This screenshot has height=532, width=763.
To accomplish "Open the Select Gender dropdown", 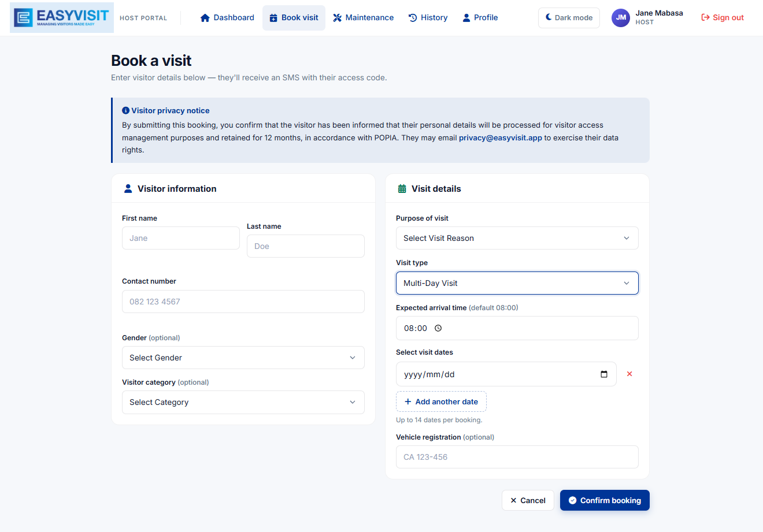I will pyautogui.click(x=243, y=358).
